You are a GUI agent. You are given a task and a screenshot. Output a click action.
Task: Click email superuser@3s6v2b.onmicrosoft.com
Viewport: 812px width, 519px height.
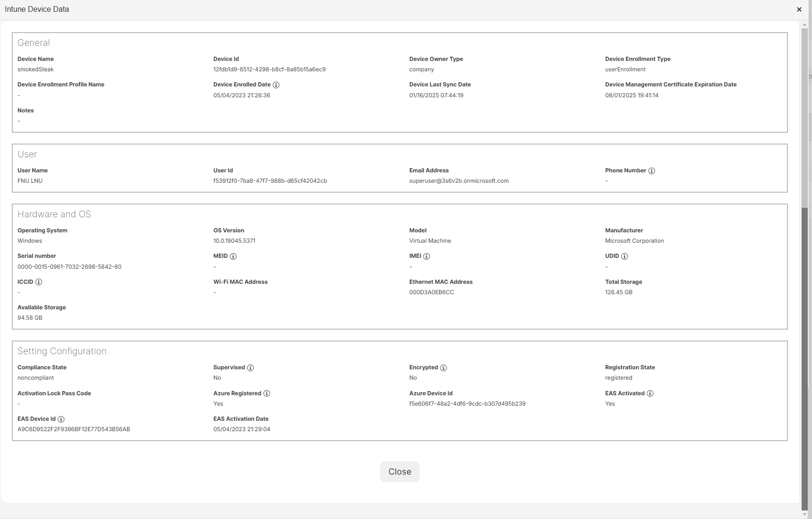459,181
